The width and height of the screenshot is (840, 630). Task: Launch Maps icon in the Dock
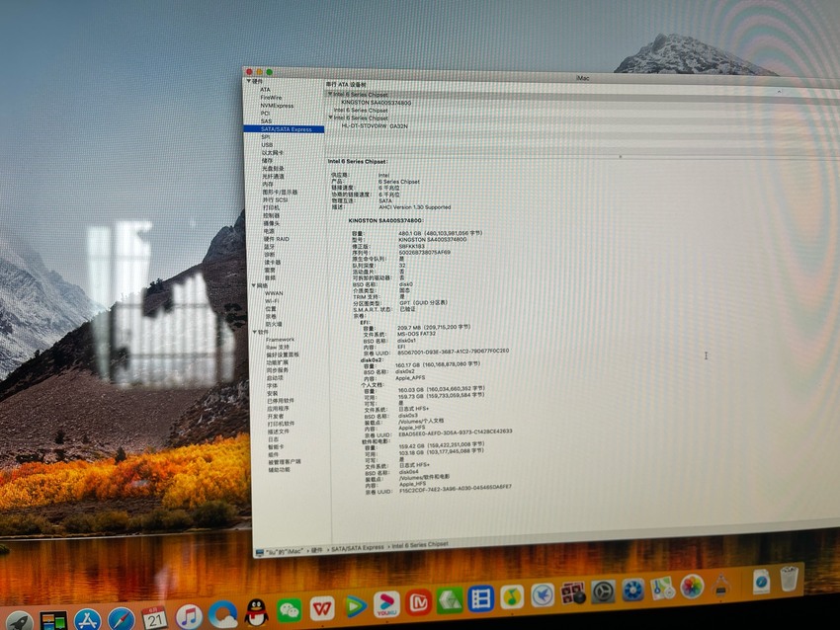tap(662, 589)
